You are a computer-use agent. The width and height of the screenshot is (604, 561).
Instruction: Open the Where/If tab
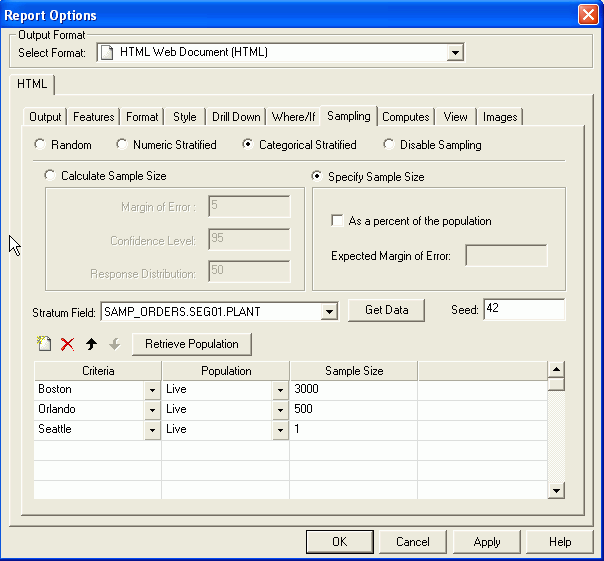(293, 117)
